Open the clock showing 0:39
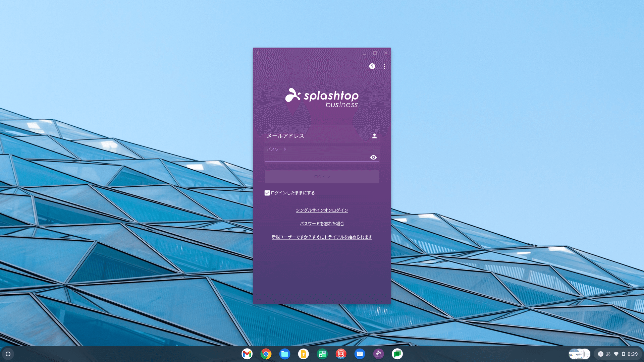This screenshot has width=644, height=362. pos(633,354)
